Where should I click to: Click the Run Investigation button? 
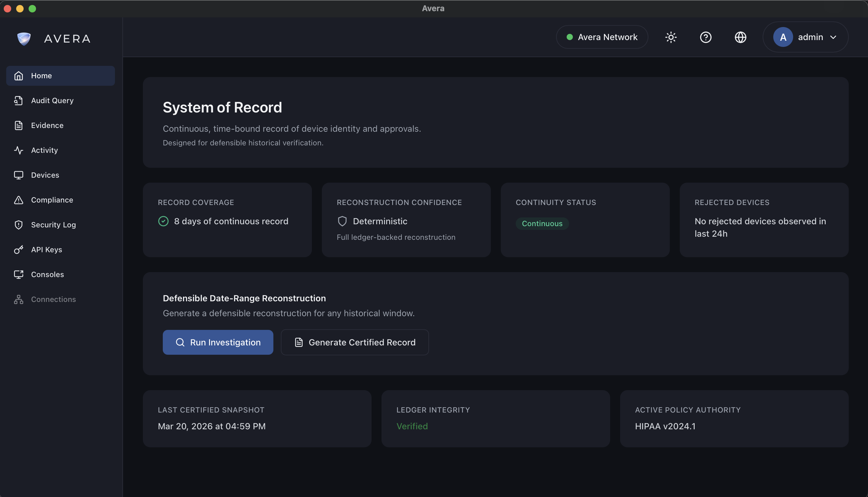218,342
